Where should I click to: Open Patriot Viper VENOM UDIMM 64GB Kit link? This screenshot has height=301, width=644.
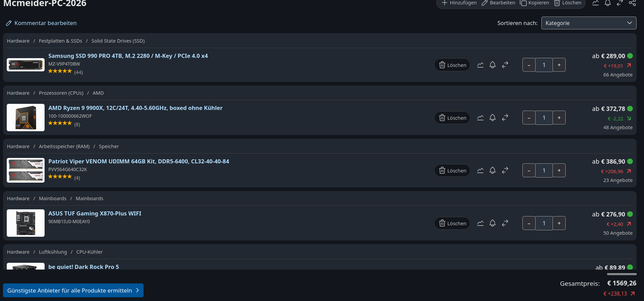[x=139, y=161]
